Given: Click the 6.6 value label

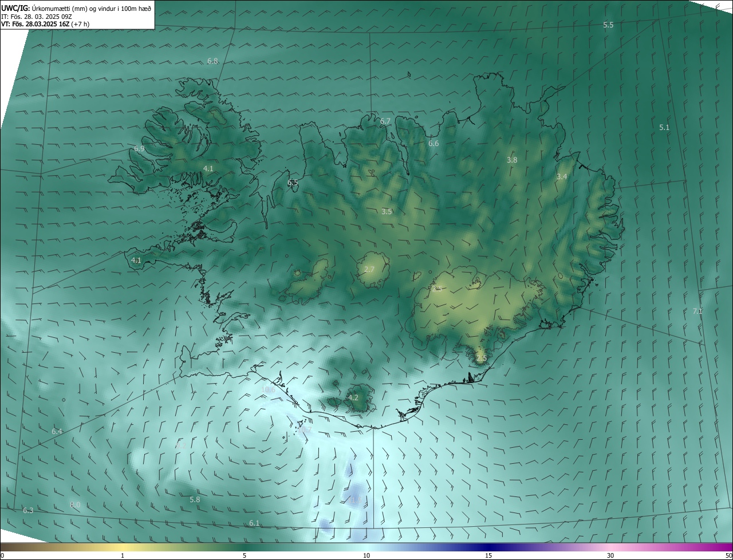Looking at the screenshot, I should [434, 143].
